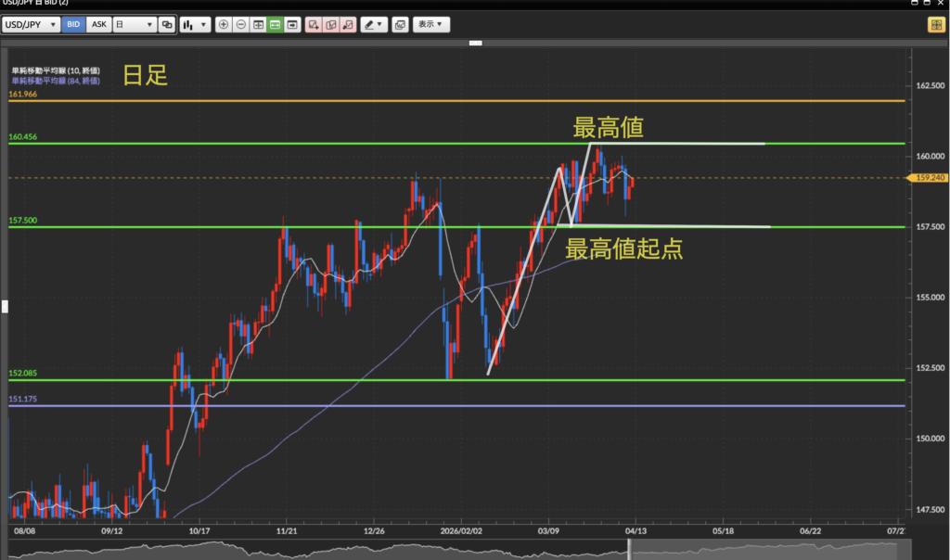Open the USD/JPY currency pair dropdown
The image size is (950, 560).
[33, 25]
